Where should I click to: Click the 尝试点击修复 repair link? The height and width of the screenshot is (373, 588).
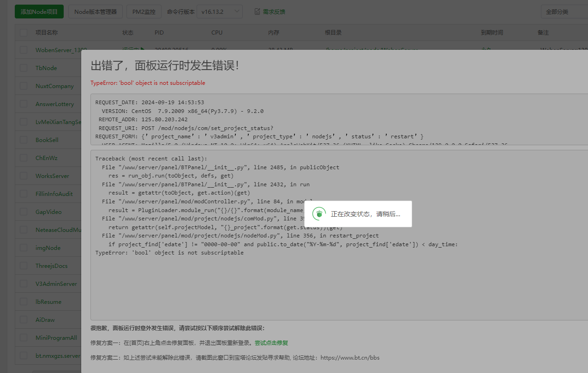271,343
